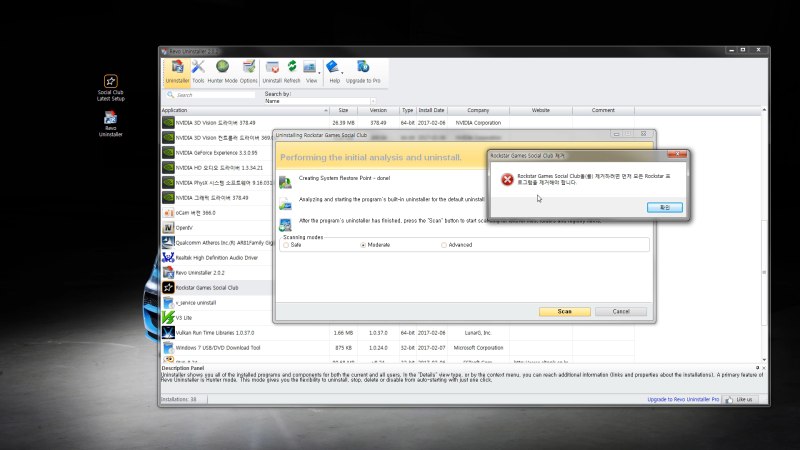This screenshot has height=450, width=800.
Task: Expand the Help button dropdown arrow
Action: [x=342, y=73]
